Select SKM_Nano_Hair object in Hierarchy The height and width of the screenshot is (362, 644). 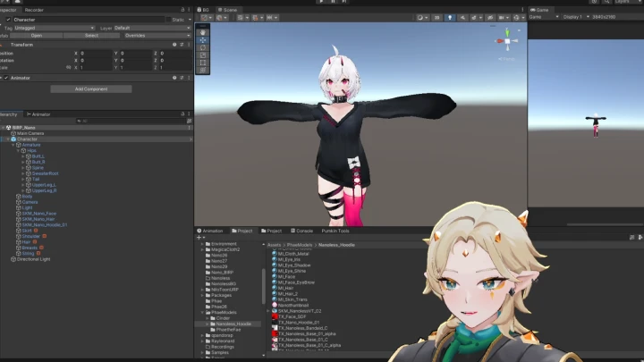pos(38,219)
